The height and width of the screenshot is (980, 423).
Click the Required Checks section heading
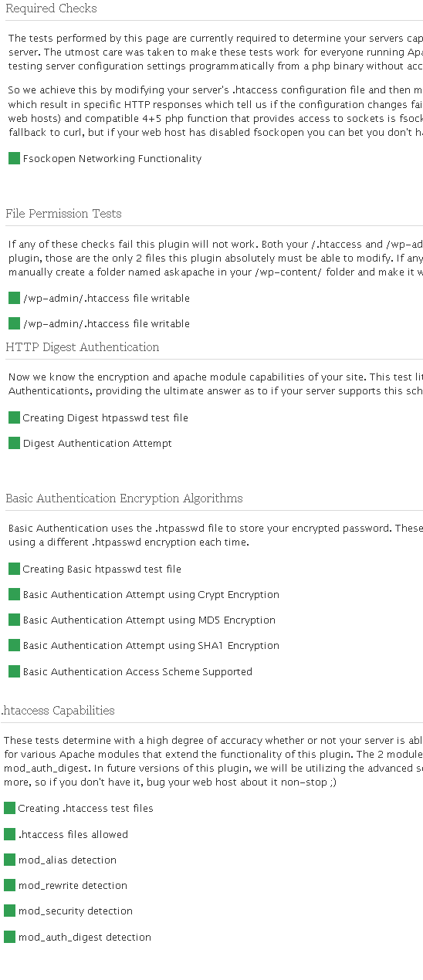tap(51, 9)
